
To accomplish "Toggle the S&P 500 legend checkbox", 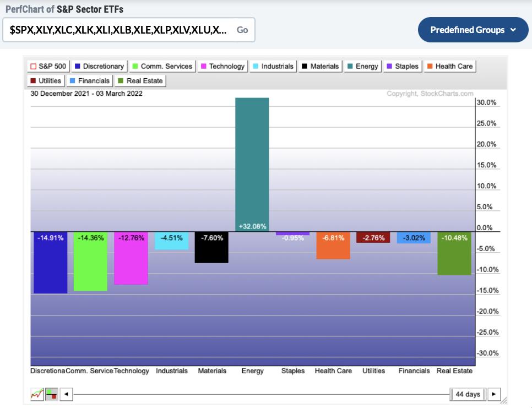I will pyautogui.click(x=48, y=66).
